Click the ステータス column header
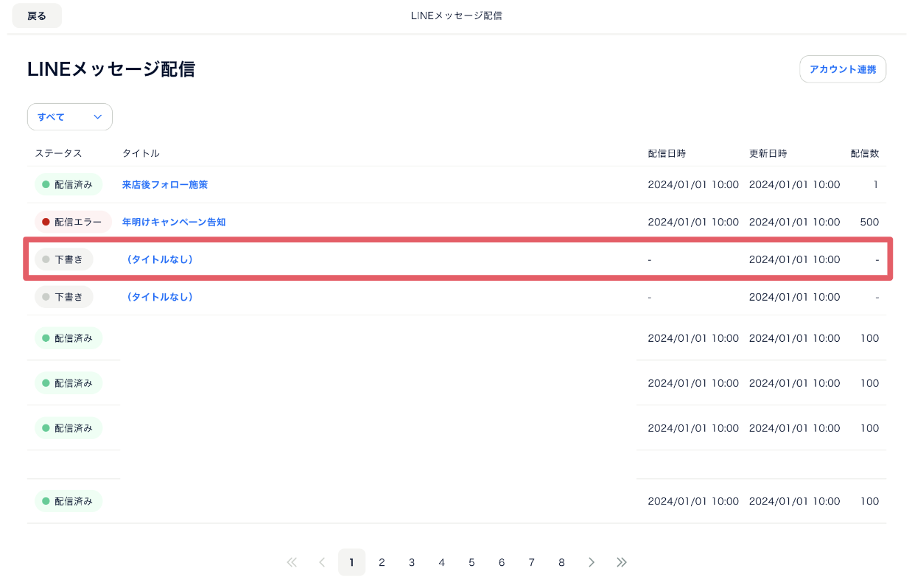The height and width of the screenshot is (588, 912). coord(58,153)
